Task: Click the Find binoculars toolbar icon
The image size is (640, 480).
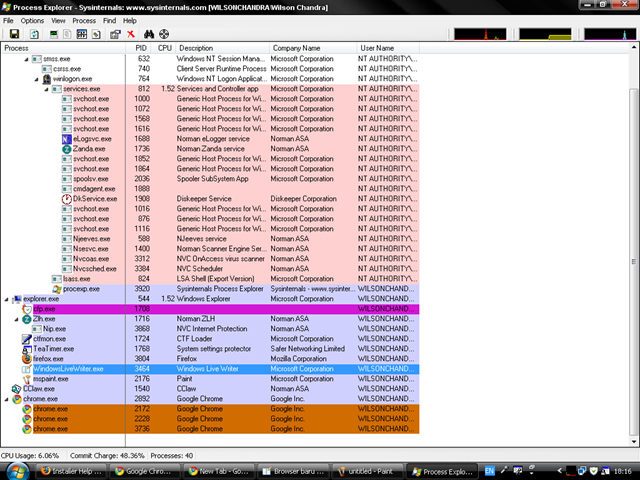Action: pos(149,34)
